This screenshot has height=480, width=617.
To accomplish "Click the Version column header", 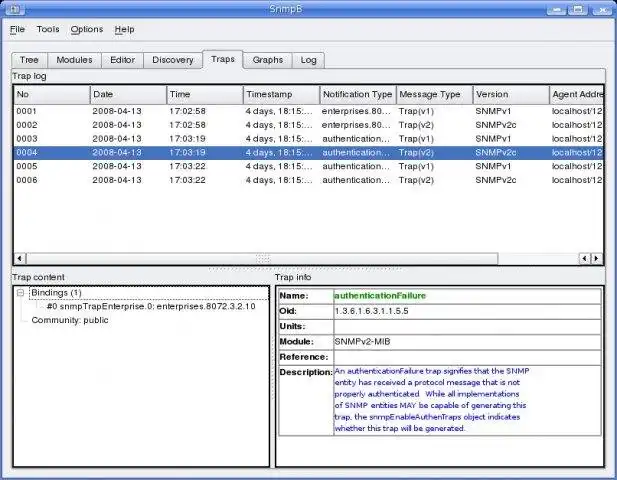I will (x=510, y=95).
